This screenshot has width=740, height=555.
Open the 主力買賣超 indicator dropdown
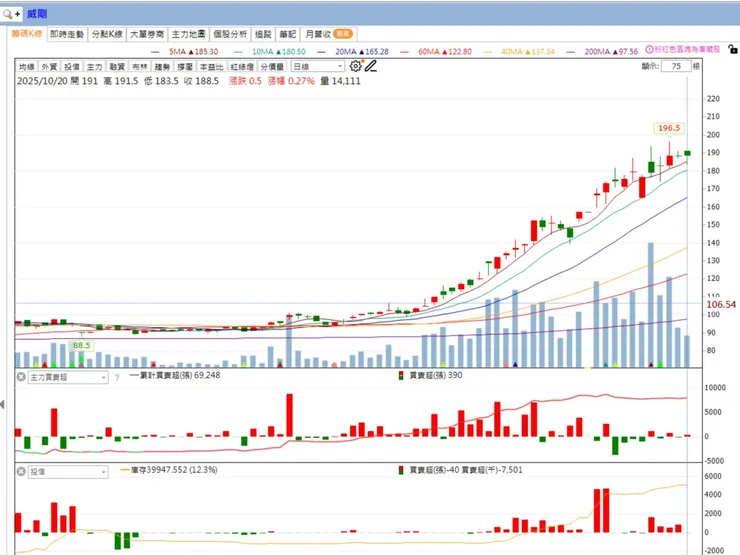click(x=68, y=377)
